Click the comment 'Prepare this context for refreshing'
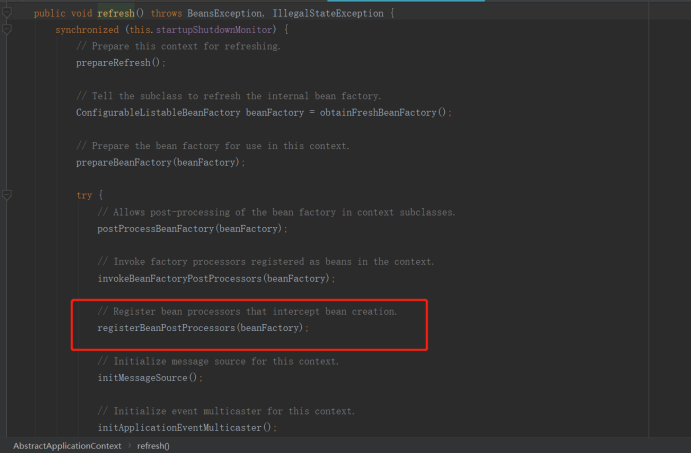692x453 pixels. [178, 46]
